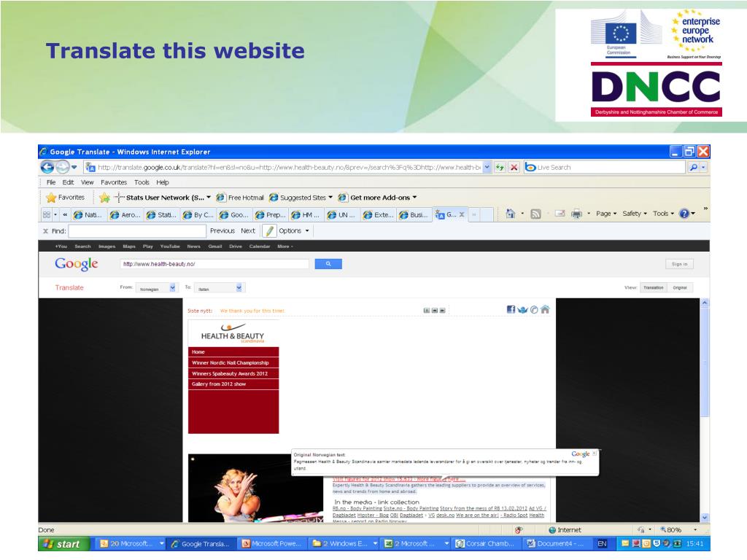
Task: Switch to the Prep... browser tab
Action: point(271,215)
